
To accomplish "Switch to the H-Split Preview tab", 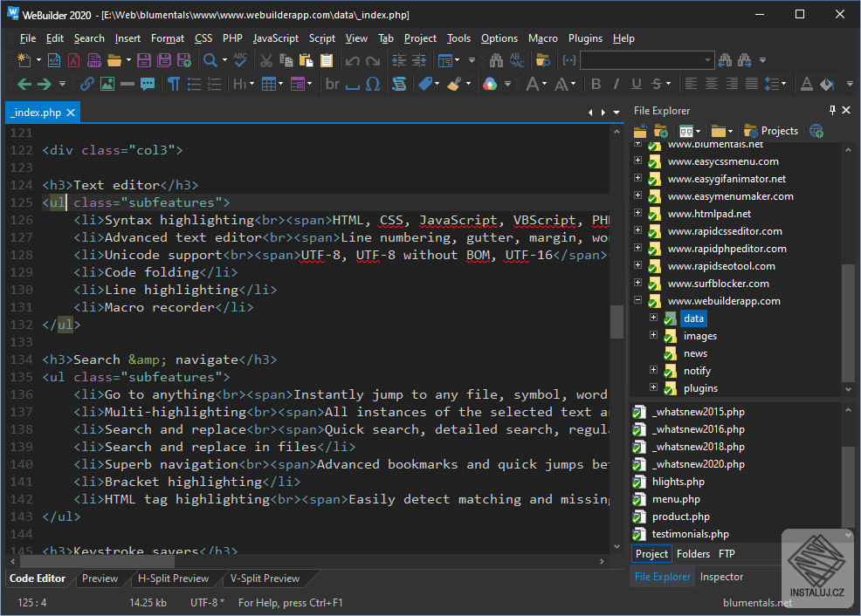I will click(173, 578).
